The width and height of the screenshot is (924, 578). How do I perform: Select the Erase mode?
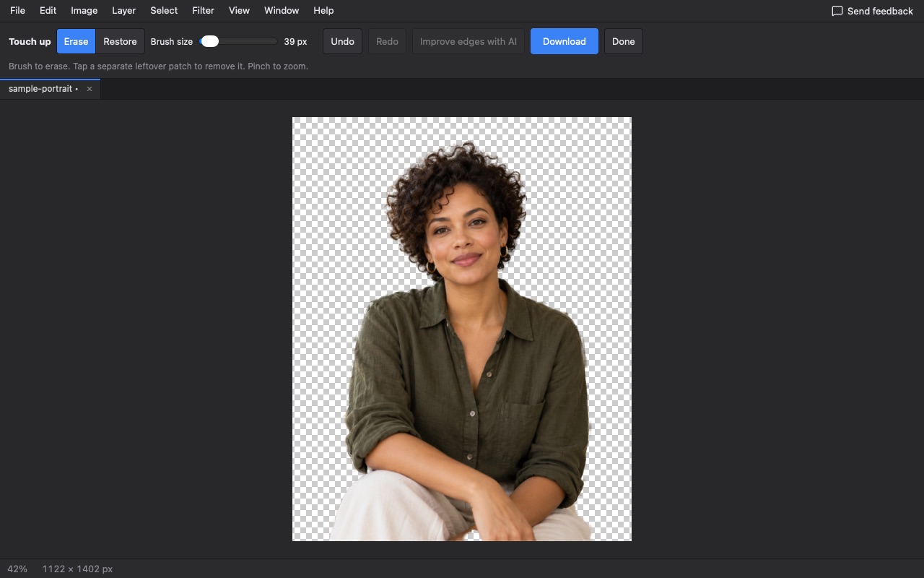(x=76, y=41)
